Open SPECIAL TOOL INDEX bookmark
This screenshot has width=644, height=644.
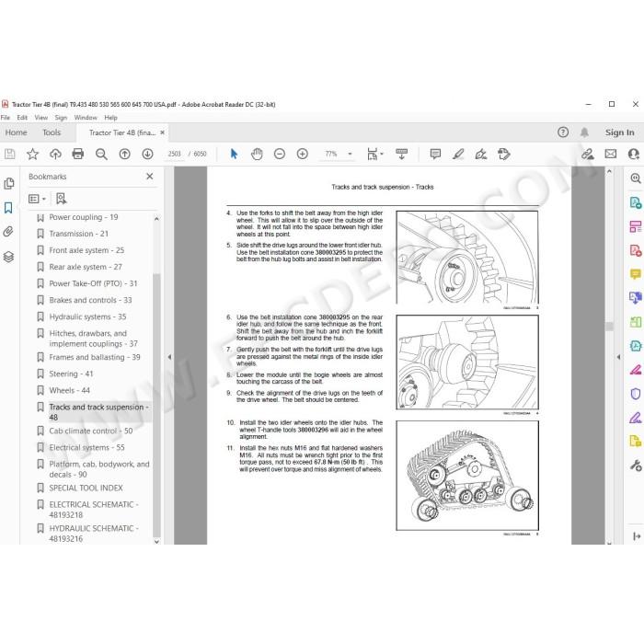86,488
